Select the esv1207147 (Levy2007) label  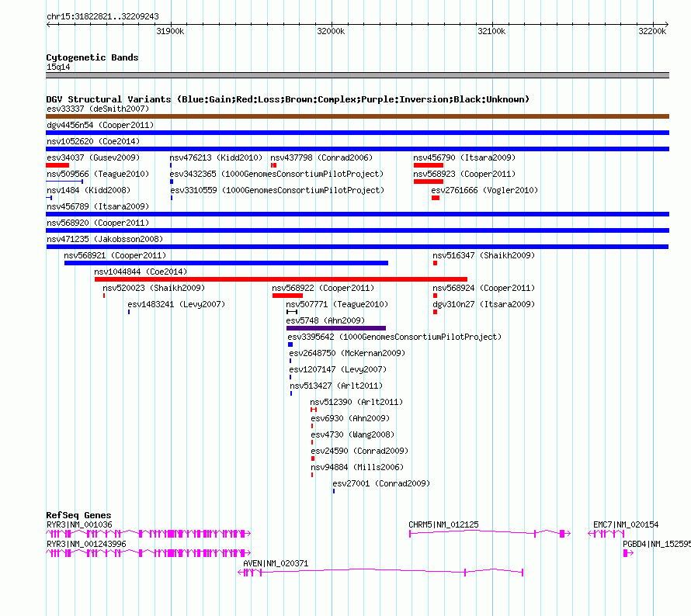click(338, 369)
